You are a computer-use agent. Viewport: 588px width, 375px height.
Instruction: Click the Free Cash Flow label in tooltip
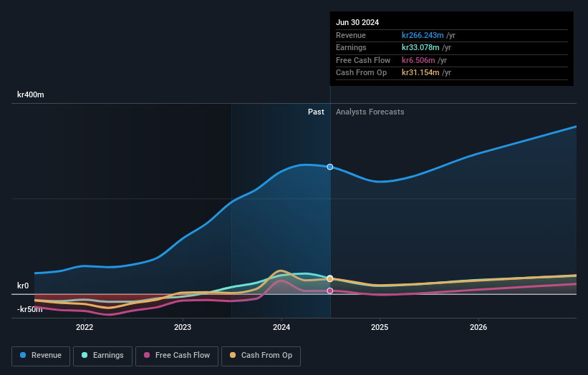[363, 60]
